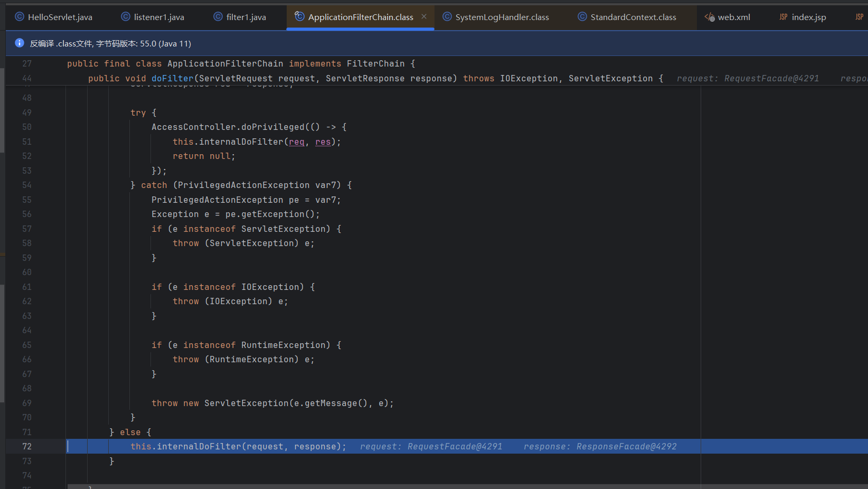868x489 pixels.
Task: Click the doFilter method name in sticky header
Action: [173, 78]
